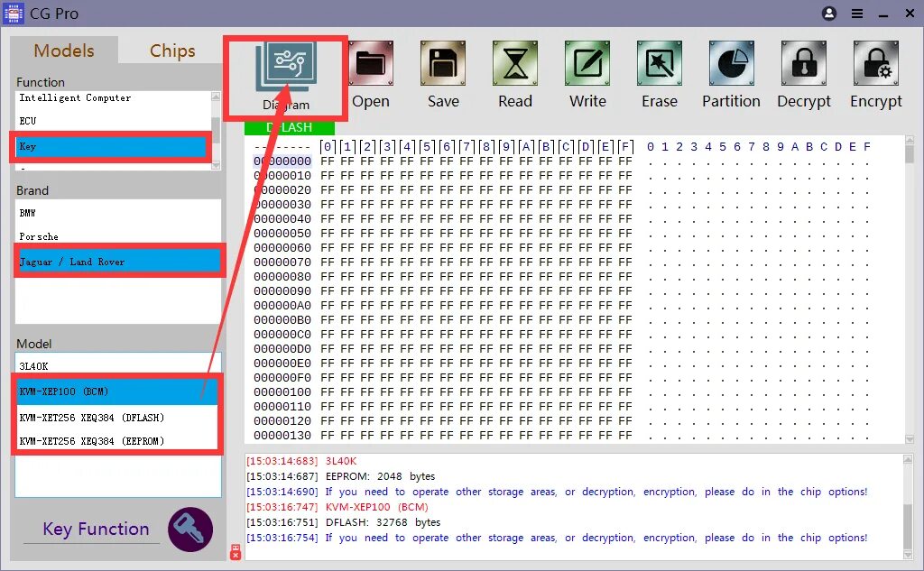Close the CG Pro window

tap(910, 14)
